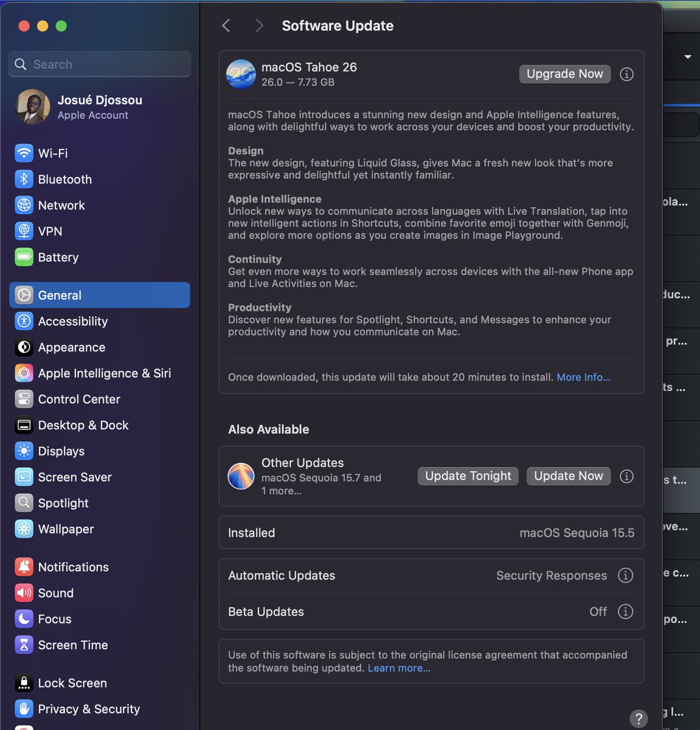This screenshot has height=730, width=700.
Task: Select the Network globe icon
Action: tap(24, 205)
